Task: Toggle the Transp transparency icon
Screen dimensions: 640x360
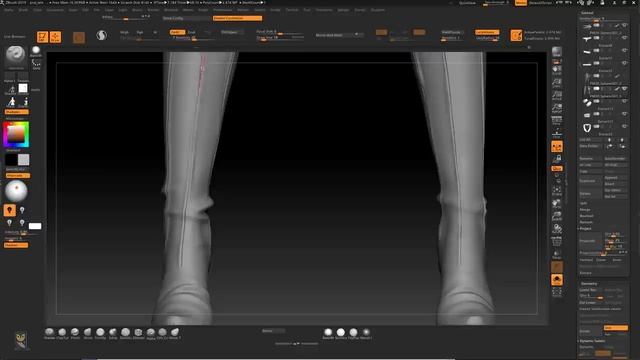Action: coord(557,255)
